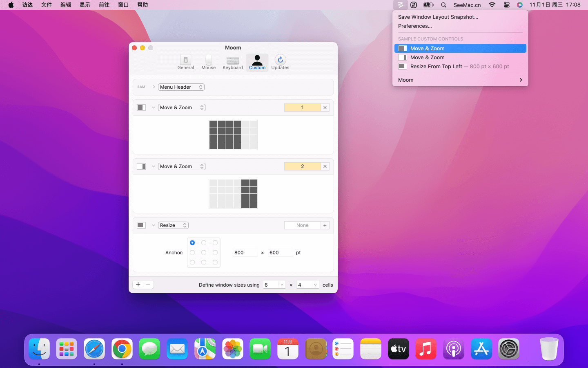This screenshot has width=588, height=368.
Task: Select the center anchor radio button
Action: click(204, 253)
